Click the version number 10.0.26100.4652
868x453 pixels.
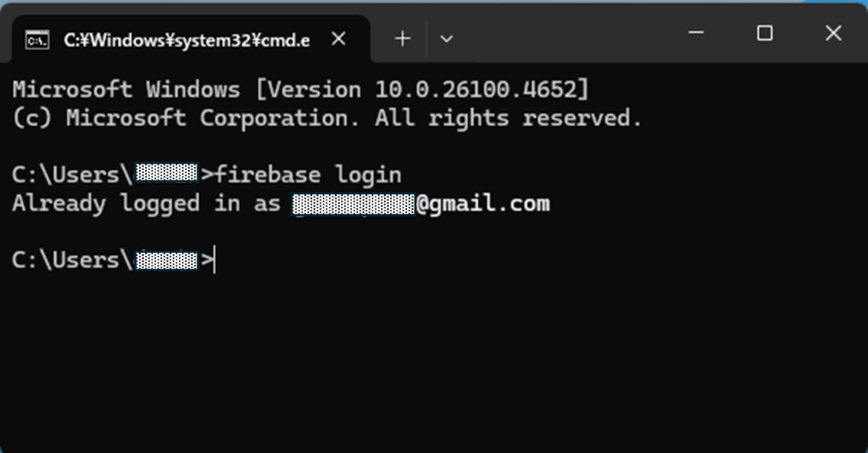[x=476, y=90]
